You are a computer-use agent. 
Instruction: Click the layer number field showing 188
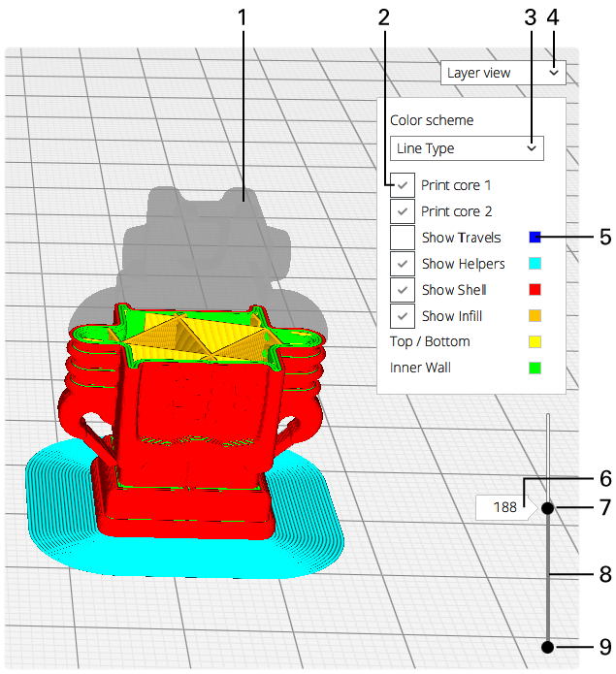coord(504,507)
